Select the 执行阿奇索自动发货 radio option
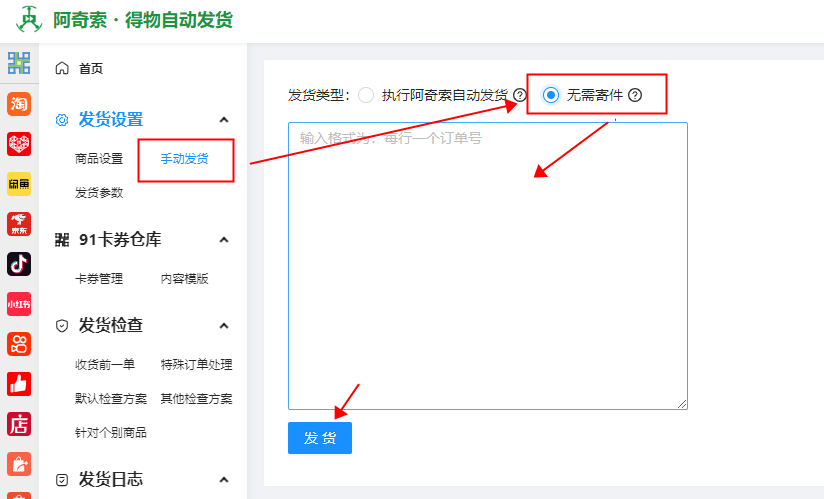 pyautogui.click(x=366, y=95)
